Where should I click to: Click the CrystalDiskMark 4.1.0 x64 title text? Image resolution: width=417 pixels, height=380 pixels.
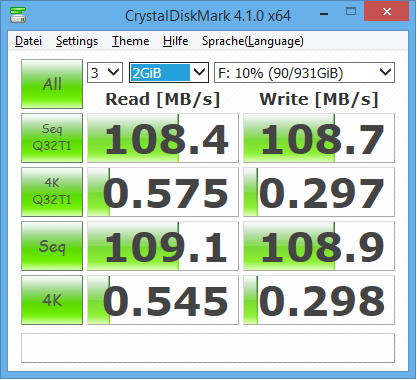(x=208, y=16)
